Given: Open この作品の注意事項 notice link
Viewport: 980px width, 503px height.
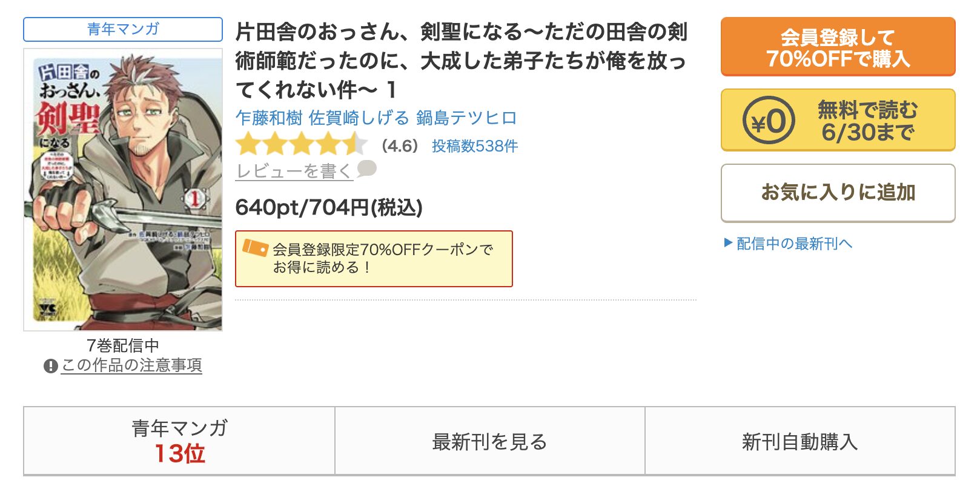Looking at the screenshot, I should pos(131,365).
